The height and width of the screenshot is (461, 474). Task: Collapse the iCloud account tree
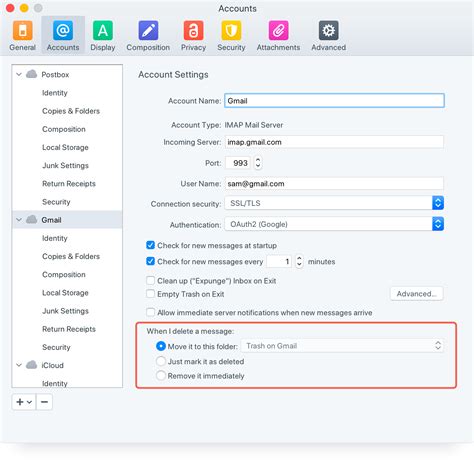[19, 365]
